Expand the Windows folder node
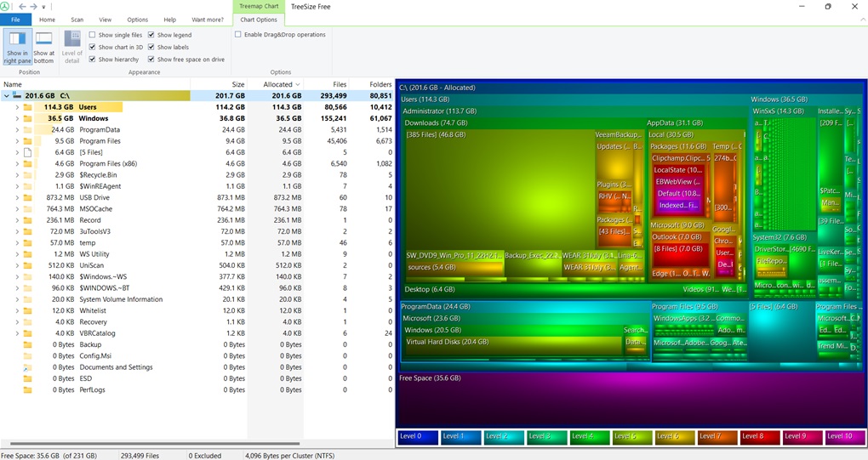 (17, 118)
